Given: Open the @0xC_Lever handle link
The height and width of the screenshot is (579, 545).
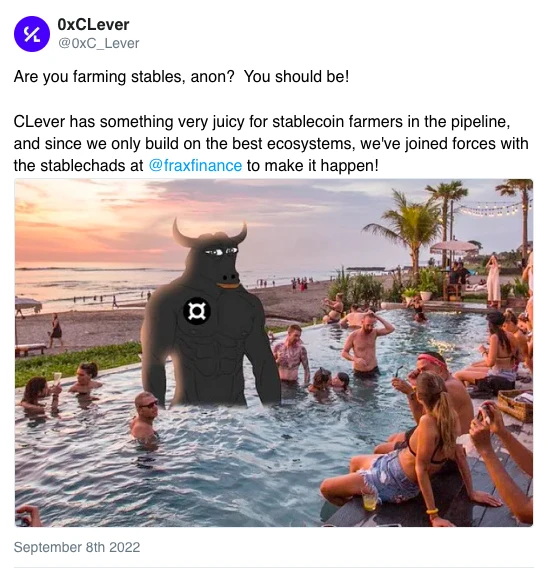Looking at the screenshot, I should (x=99, y=44).
